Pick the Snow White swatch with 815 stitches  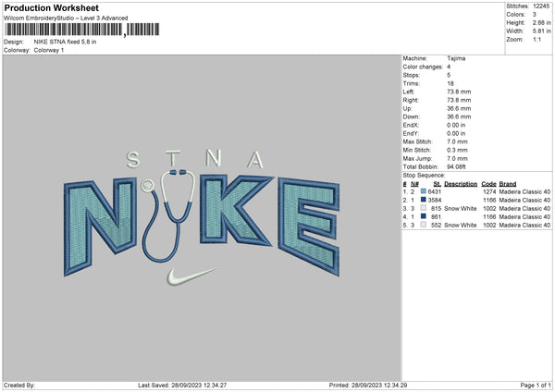[x=425, y=208]
